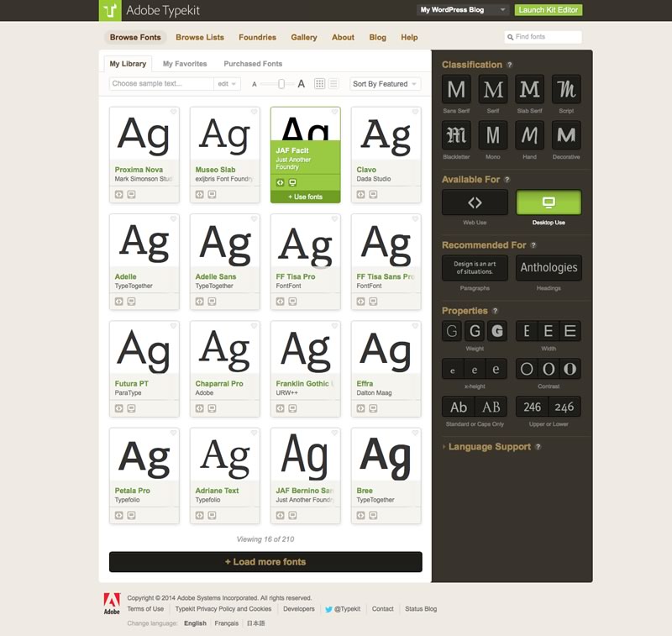Click the web use icon on Proxima Nova card
The height and width of the screenshot is (636, 672).
pos(118,195)
